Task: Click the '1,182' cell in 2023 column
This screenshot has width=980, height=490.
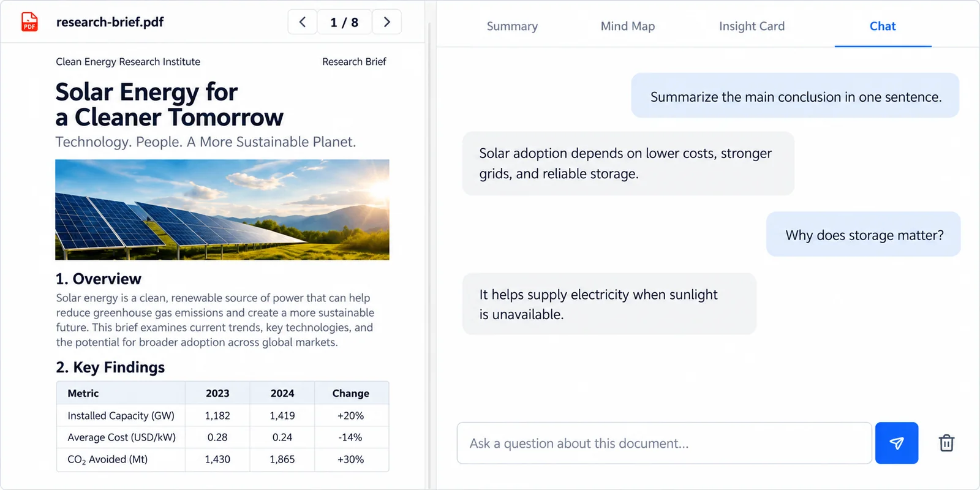Action: (217, 415)
